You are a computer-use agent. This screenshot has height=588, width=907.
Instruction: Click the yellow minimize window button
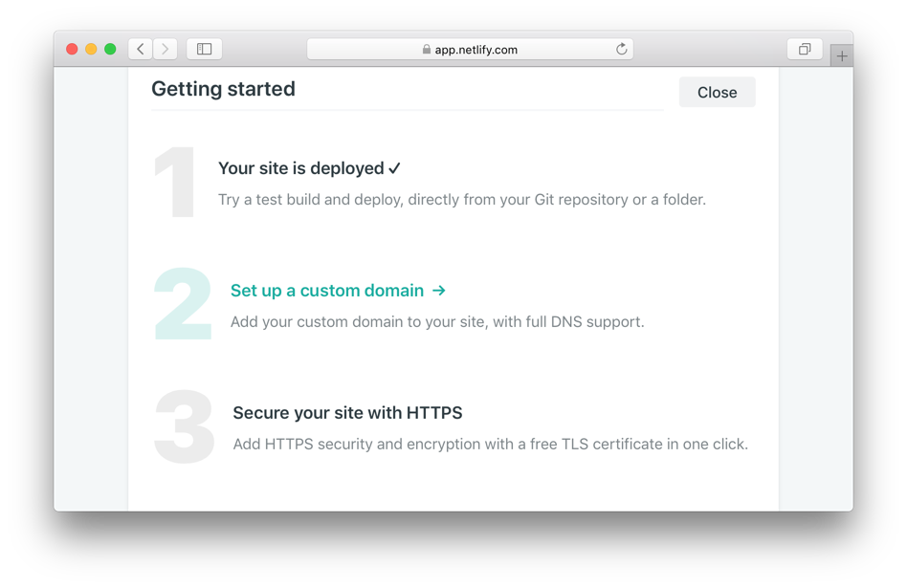pos(91,49)
